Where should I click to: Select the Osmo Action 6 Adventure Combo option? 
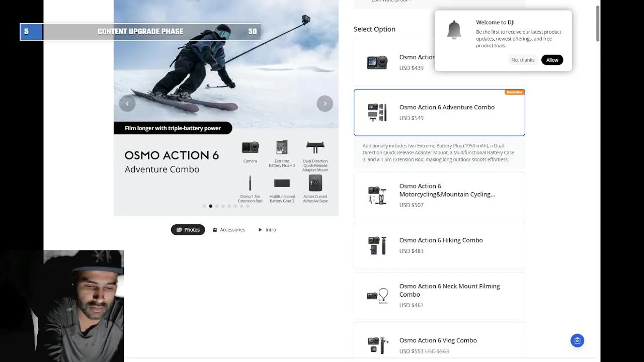[439, 113]
